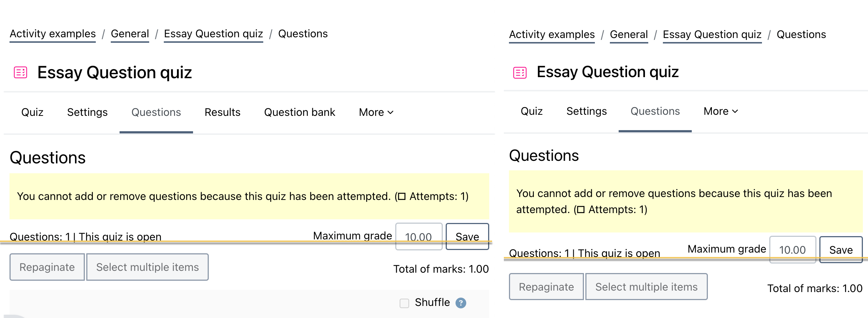
Task: Focus the Maximum grade field in the wider layout
Action: tap(419, 236)
